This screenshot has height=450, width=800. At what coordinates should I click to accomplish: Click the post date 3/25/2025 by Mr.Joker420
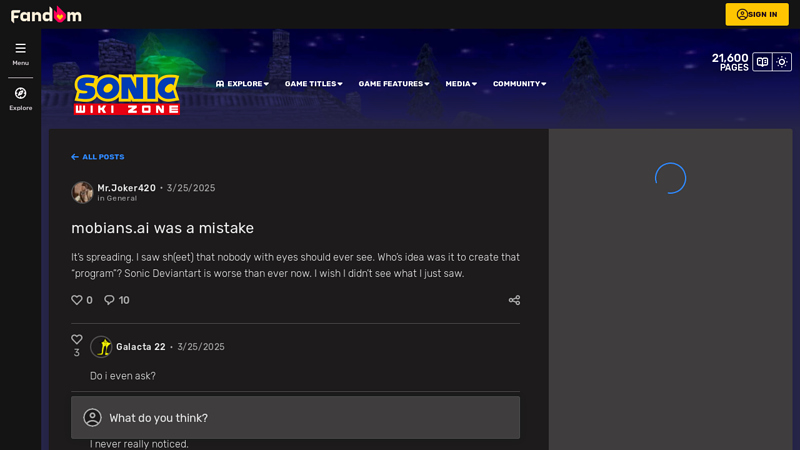(x=191, y=188)
